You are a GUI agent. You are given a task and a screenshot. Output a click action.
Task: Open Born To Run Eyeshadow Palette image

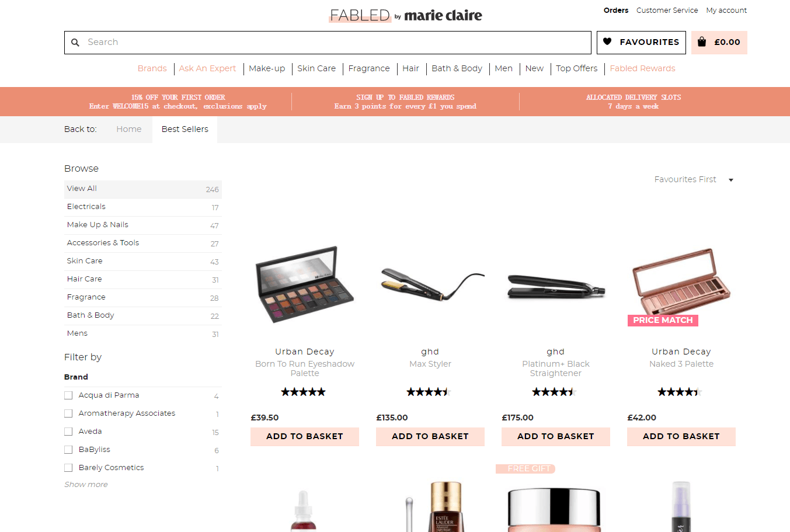[305, 284]
